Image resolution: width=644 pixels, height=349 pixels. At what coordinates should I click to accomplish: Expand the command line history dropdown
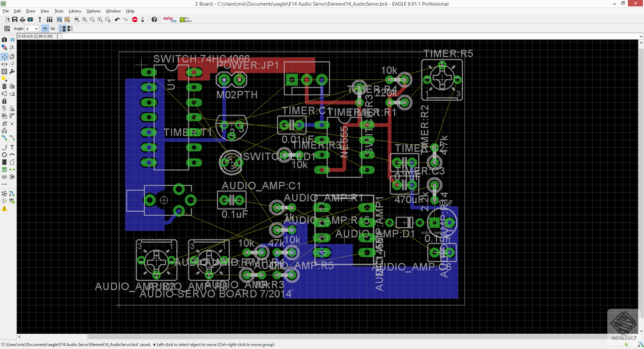(x=641, y=36)
